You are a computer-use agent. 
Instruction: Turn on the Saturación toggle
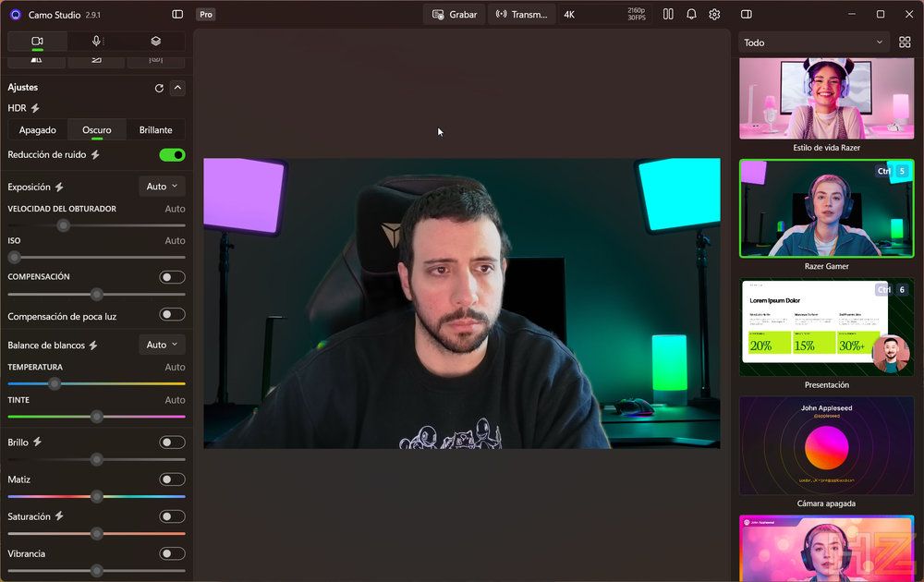tap(172, 516)
